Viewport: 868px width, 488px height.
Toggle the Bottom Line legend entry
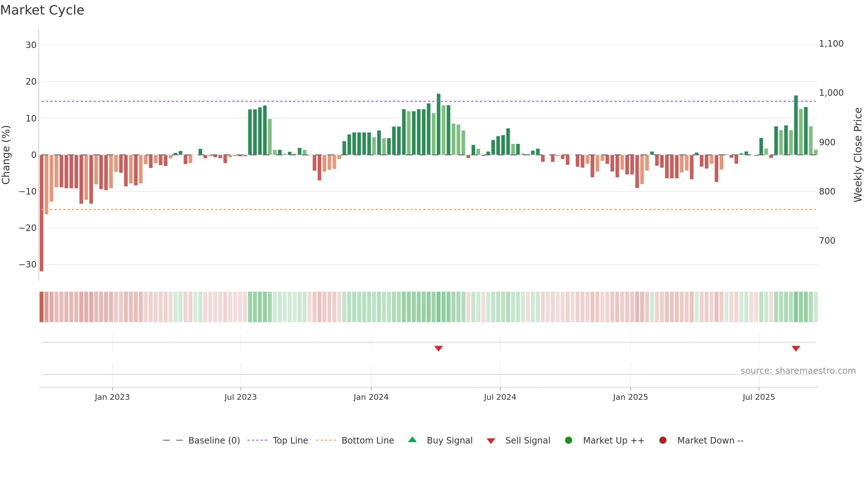[355, 440]
